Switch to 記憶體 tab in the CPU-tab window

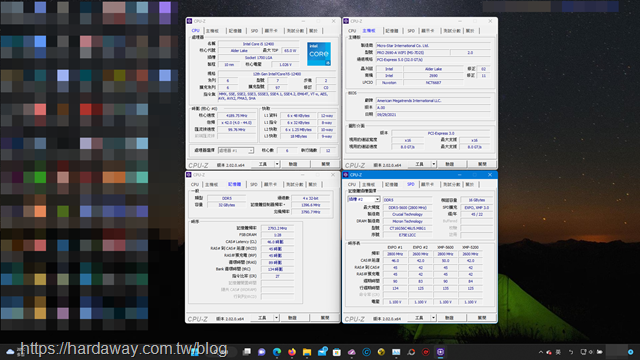point(235,31)
